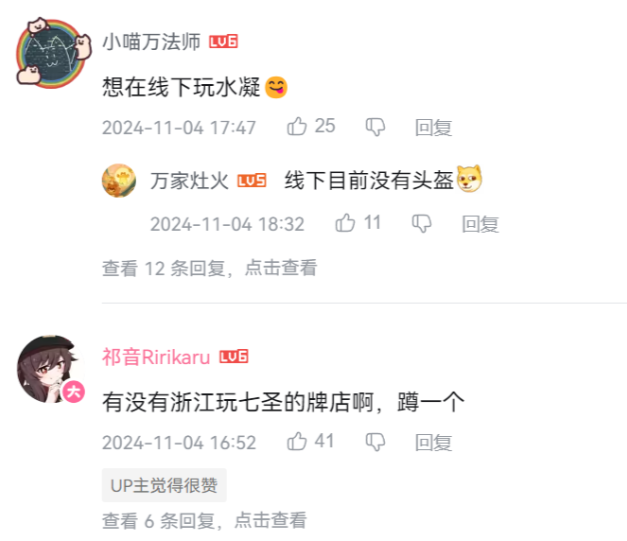Expand the 6 replies thread
Image resolution: width=627 pixels, height=541 pixels.
(x=204, y=520)
